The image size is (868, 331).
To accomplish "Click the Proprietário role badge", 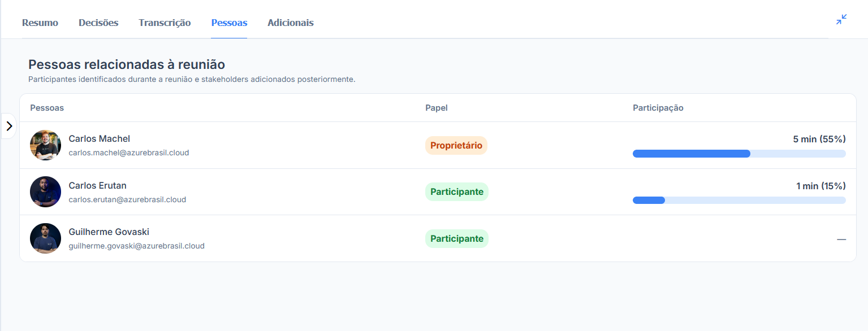I will (456, 145).
